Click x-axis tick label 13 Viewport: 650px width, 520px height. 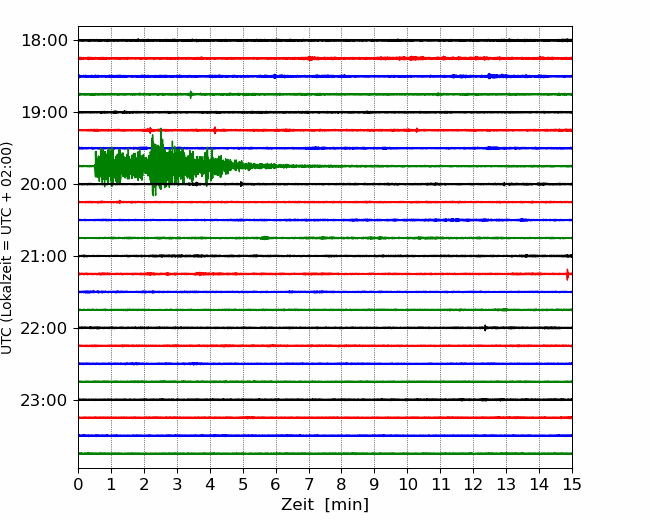507,484
